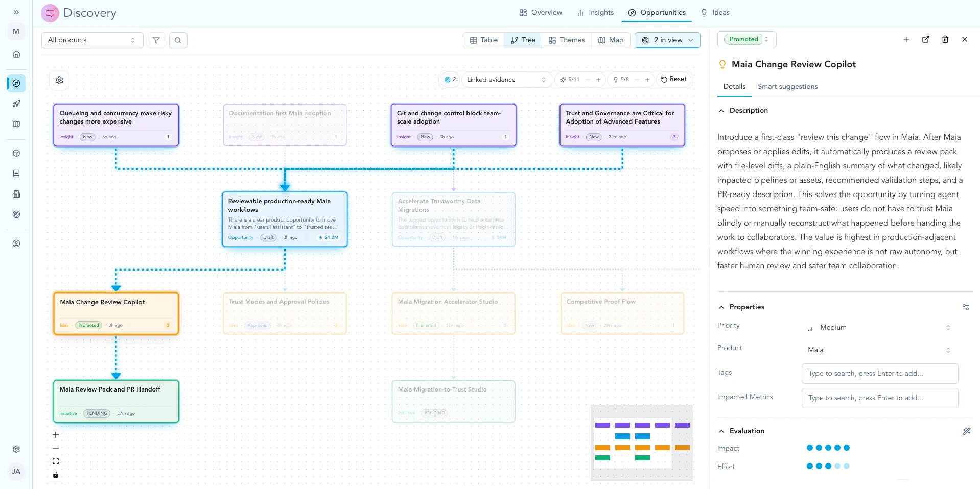
Task: Click the fit-to-screen canvas icon
Action: 56,461
